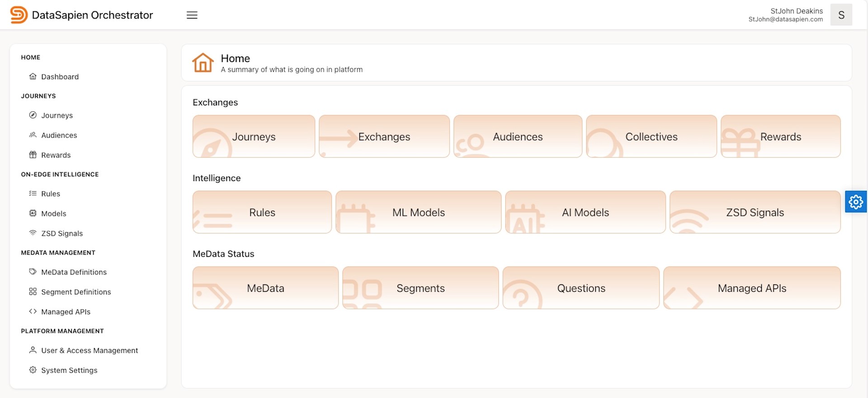Open Rules under On-Edge Intelligence
868x398 pixels.
coord(51,194)
